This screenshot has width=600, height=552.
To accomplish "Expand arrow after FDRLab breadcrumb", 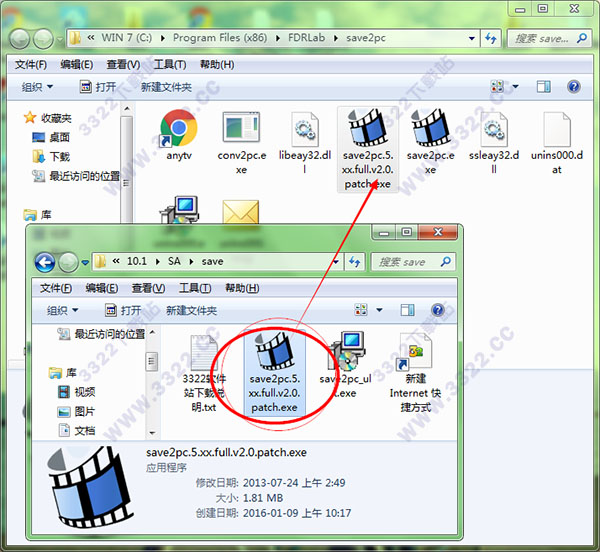I will coord(336,38).
